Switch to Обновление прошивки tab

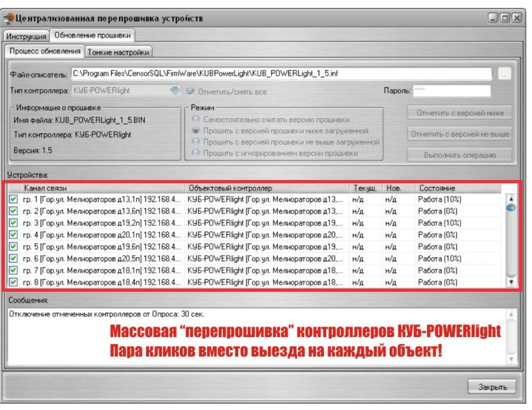[92, 35]
